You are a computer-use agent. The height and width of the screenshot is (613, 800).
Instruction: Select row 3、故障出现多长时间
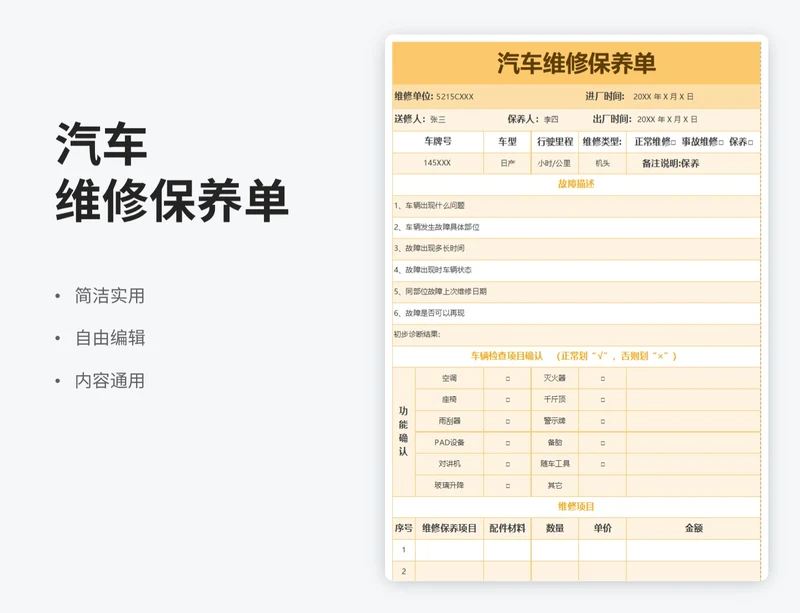pos(577,249)
